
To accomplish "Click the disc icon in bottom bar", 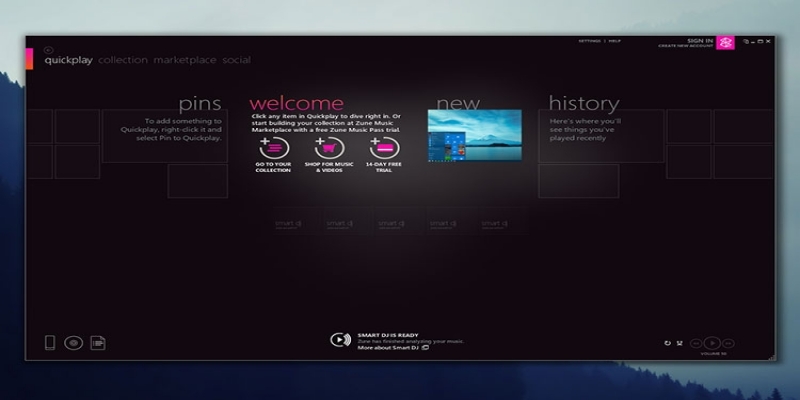I will click(x=73, y=343).
